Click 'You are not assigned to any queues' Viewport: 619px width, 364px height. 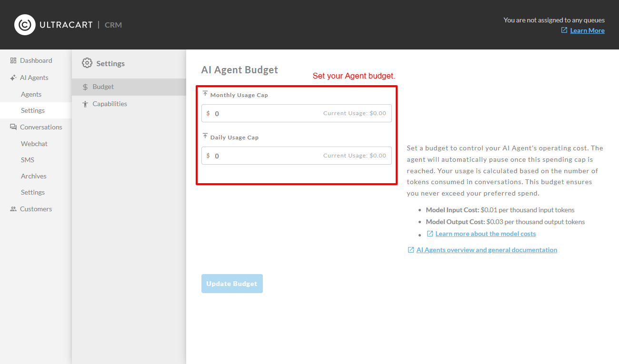(x=554, y=20)
